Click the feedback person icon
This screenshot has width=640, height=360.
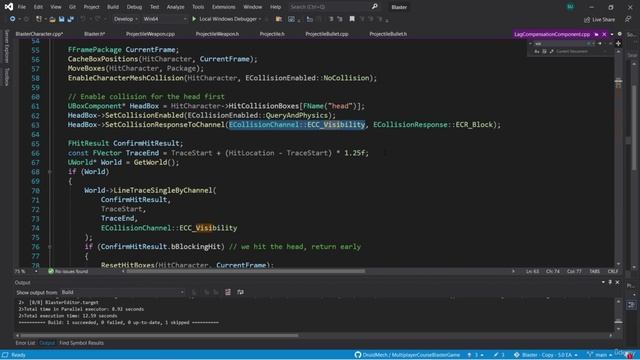point(628,19)
